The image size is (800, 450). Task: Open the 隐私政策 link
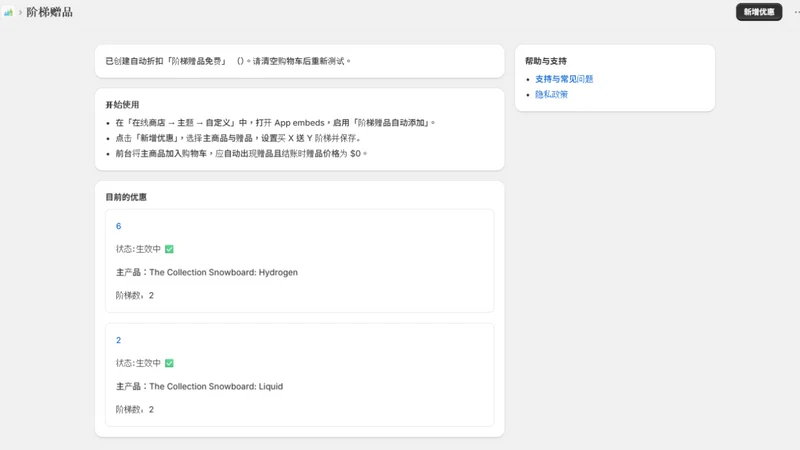[551, 94]
